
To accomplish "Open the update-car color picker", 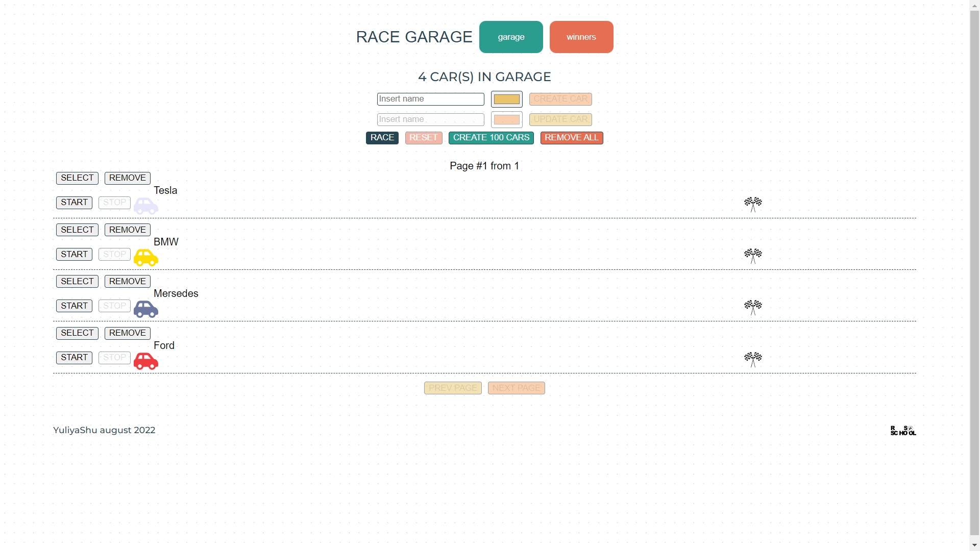I will [507, 120].
